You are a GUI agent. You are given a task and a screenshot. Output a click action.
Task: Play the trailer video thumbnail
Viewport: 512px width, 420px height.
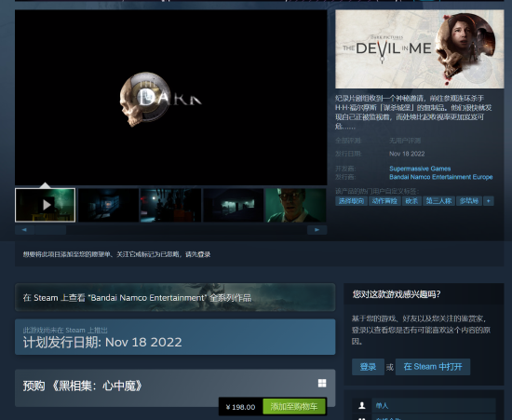point(45,205)
